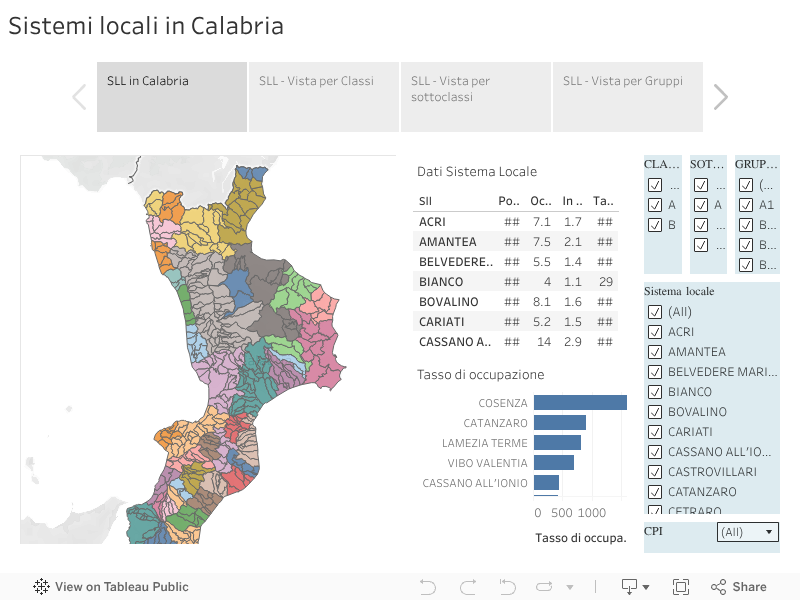The height and width of the screenshot is (600, 800).
Task: Click the Tableau logo icon in bottom bar
Action: [42, 587]
